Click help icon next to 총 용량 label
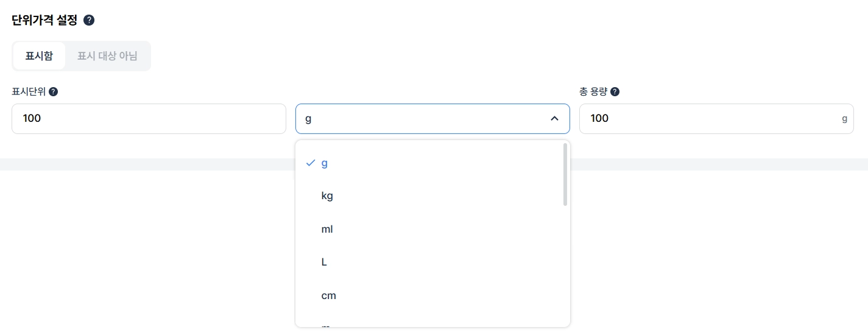Viewport: 868px width, 335px height. [615, 92]
